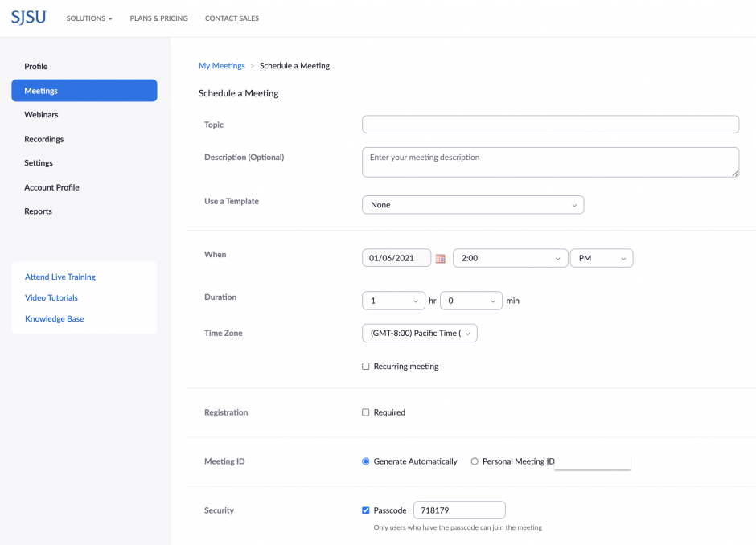Open the AM/PM selector
Image resolution: width=756 pixels, height=545 pixels.
pyautogui.click(x=601, y=258)
